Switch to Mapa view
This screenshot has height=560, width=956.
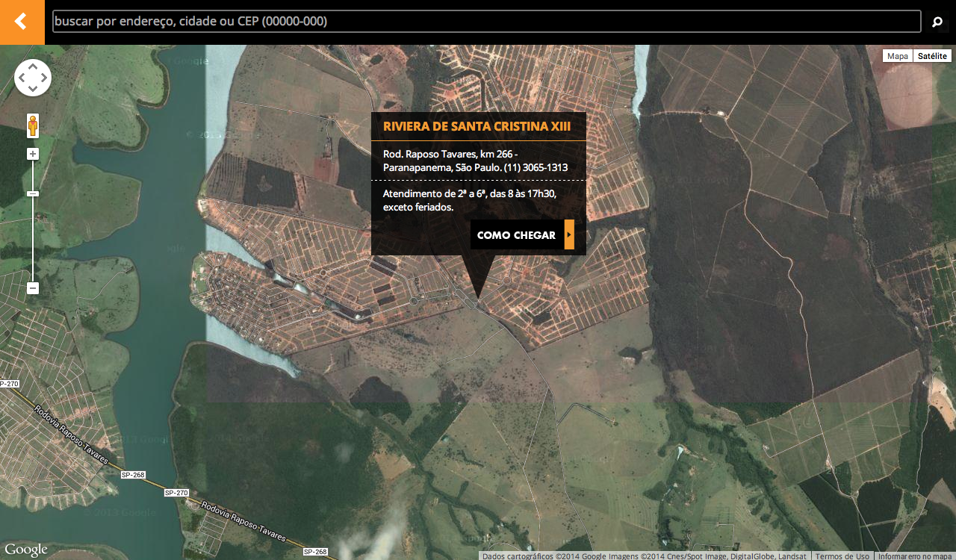pos(898,56)
